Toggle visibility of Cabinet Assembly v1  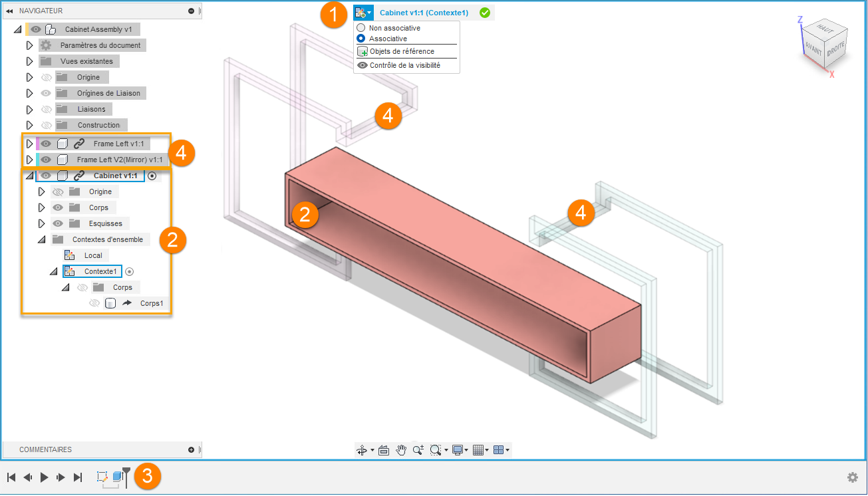click(x=37, y=29)
